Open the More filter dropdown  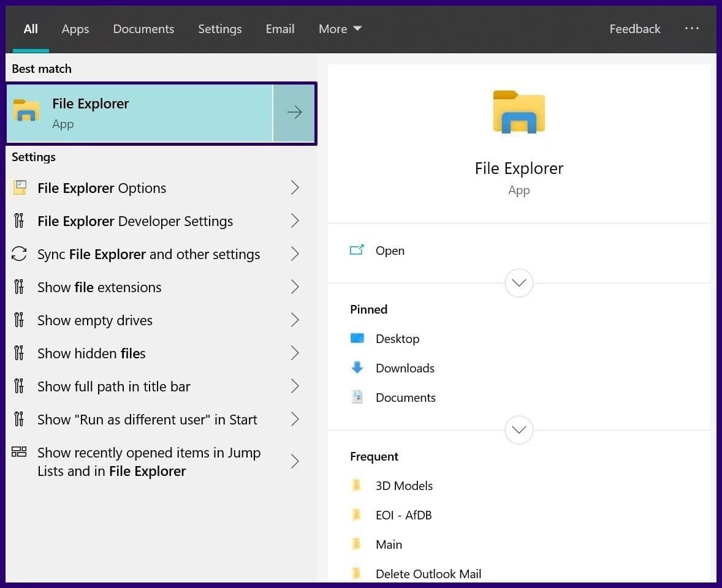(340, 29)
